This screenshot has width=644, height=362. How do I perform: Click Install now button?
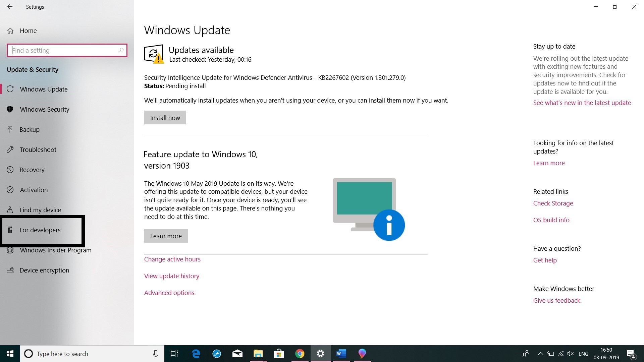165,118
